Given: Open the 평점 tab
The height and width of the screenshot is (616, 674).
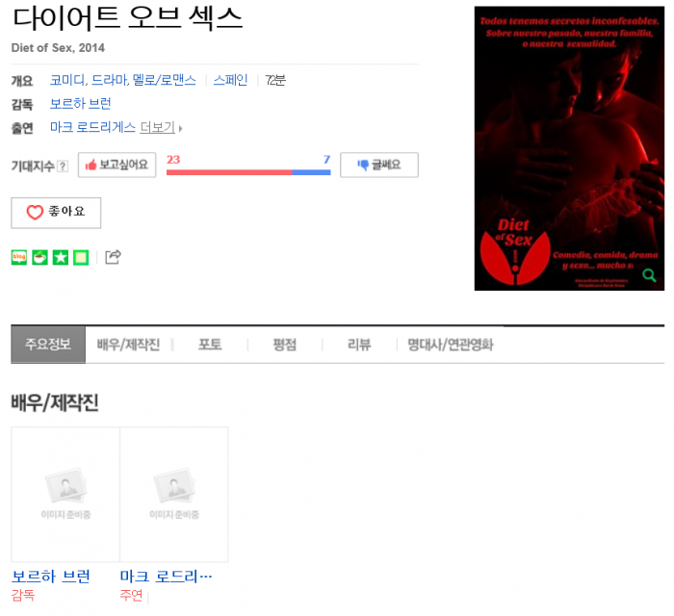Looking at the screenshot, I should pos(285,345).
